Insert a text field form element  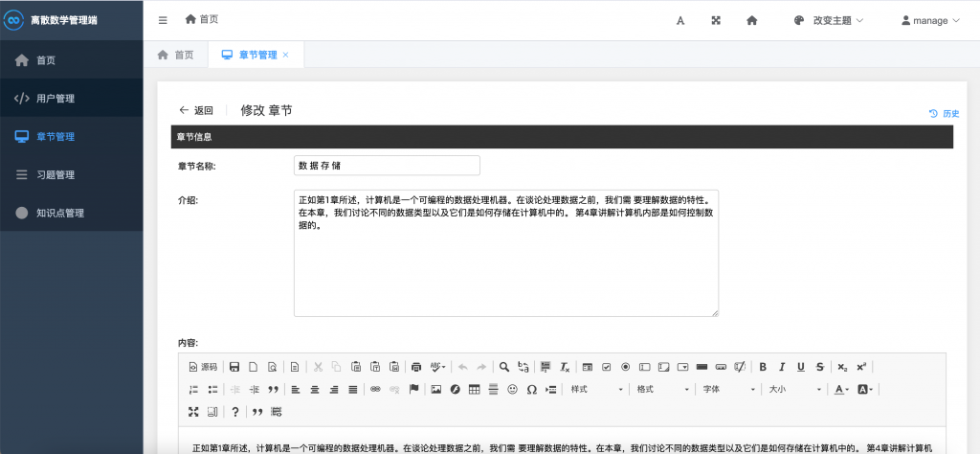644,367
